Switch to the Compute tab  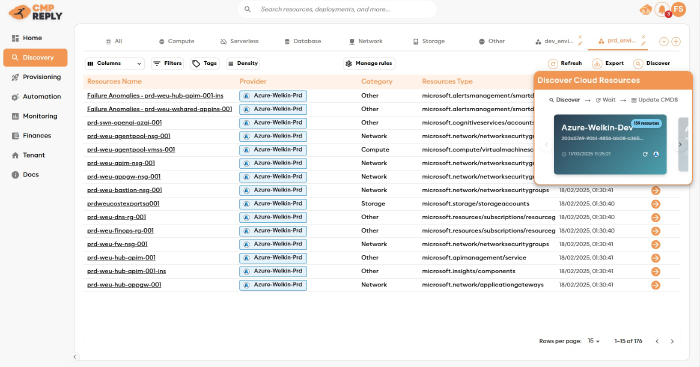click(177, 41)
